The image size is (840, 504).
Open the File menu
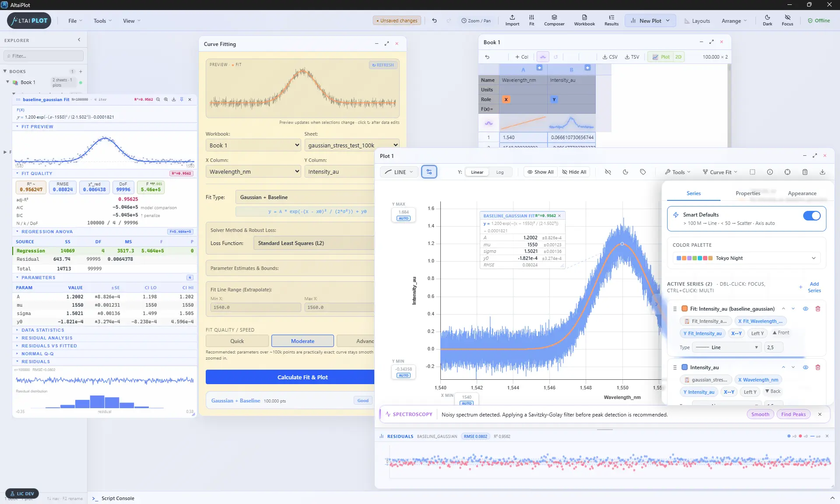75,21
